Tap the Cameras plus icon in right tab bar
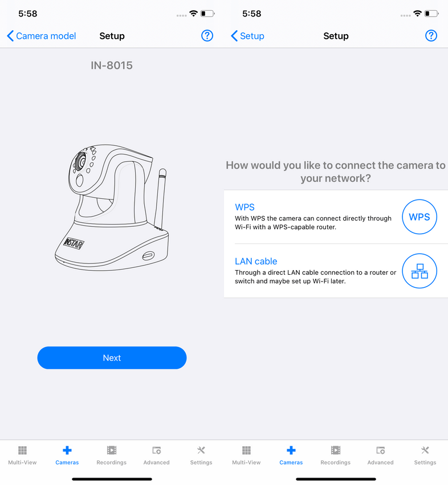The height and width of the screenshot is (485, 448). tap(291, 450)
